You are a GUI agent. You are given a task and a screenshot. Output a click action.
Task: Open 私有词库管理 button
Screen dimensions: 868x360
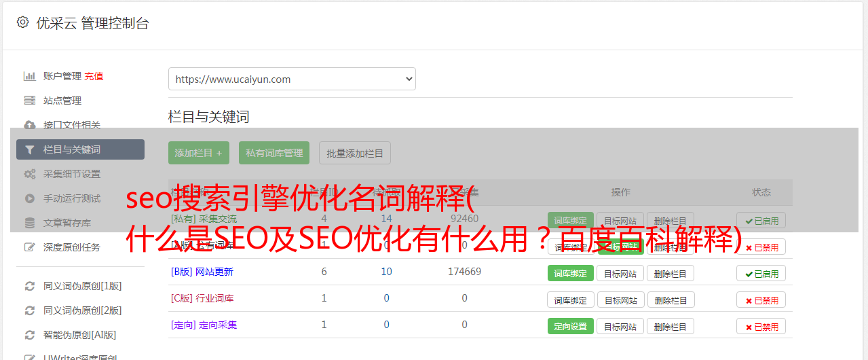click(x=274, y=153)
